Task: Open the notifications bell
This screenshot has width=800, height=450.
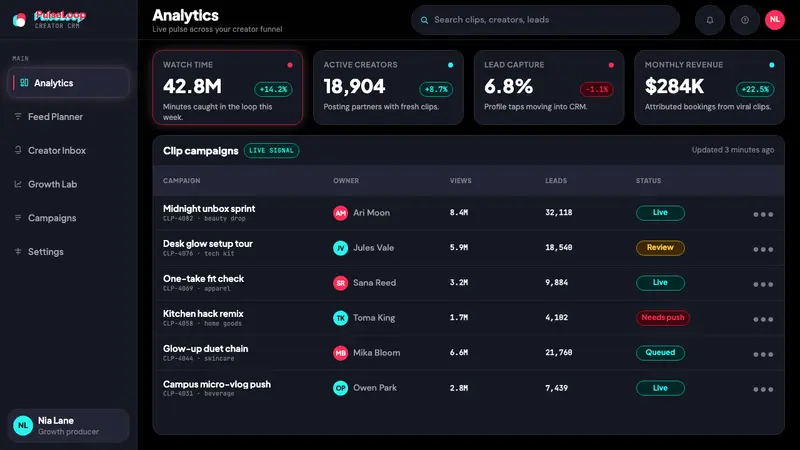Action: [710, 20]
